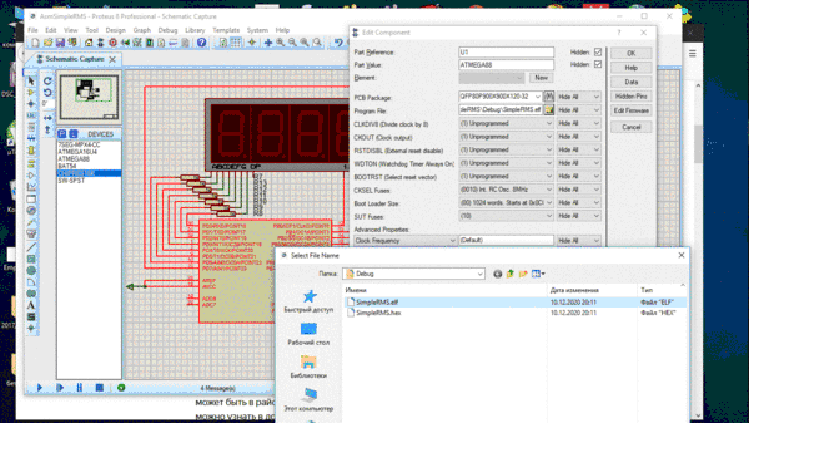The image size is (819, 460).
Task: Click the Rotate Anti-Clockwise icon
Action: [48, 92]
